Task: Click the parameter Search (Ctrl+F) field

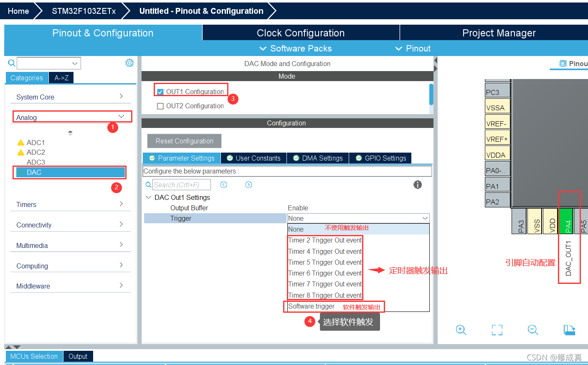Action: (x=182, y=185)
